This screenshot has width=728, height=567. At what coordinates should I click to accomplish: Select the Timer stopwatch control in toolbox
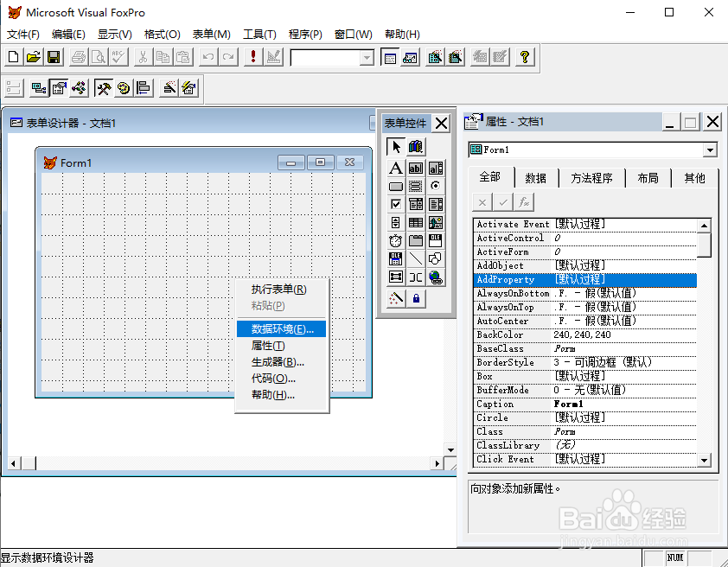[396, 241]
